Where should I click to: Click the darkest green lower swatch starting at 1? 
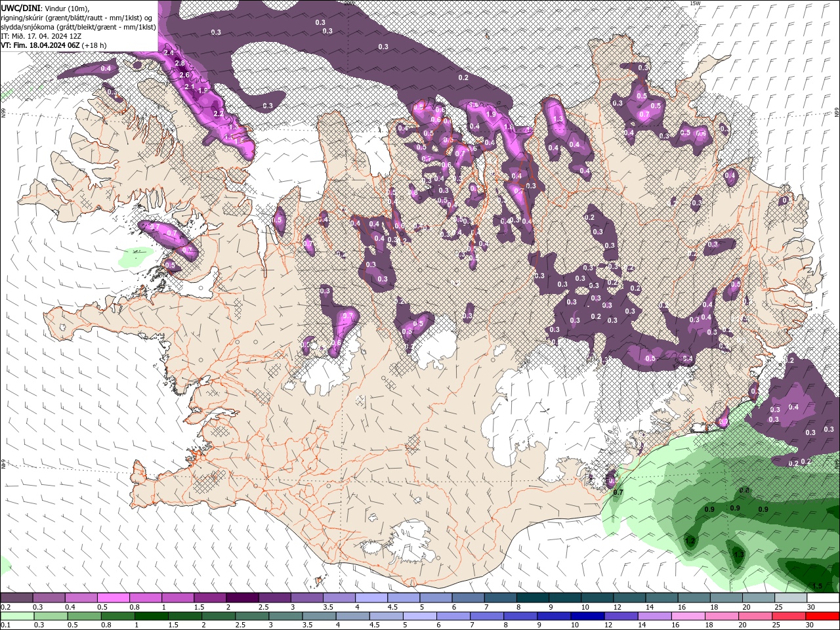(150, 616)
